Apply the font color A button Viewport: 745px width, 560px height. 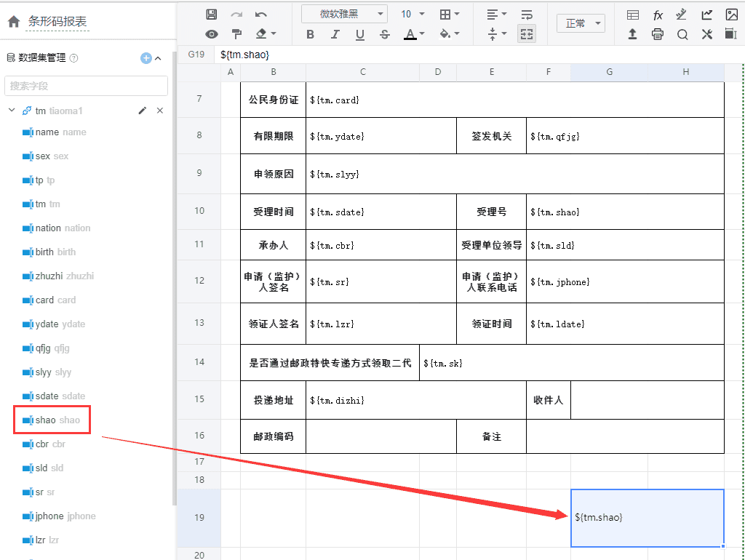point(410,34)
